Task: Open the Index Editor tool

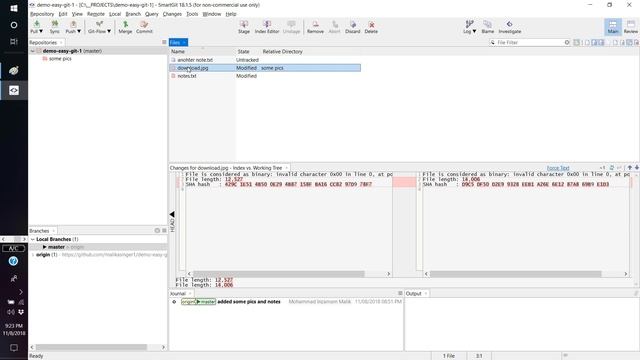Action: click(267, 27)
